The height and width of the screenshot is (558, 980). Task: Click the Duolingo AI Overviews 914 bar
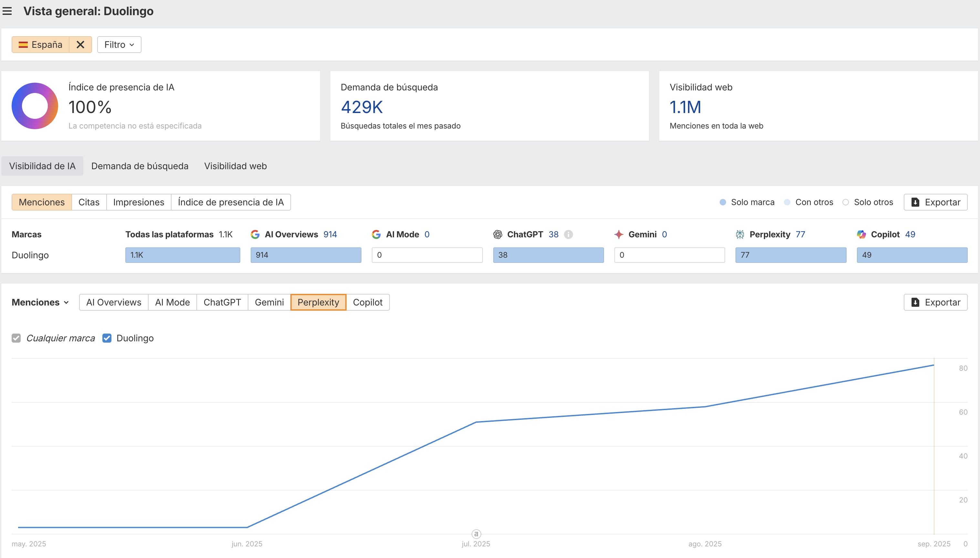pyautogui.click(x=306, y=255)
